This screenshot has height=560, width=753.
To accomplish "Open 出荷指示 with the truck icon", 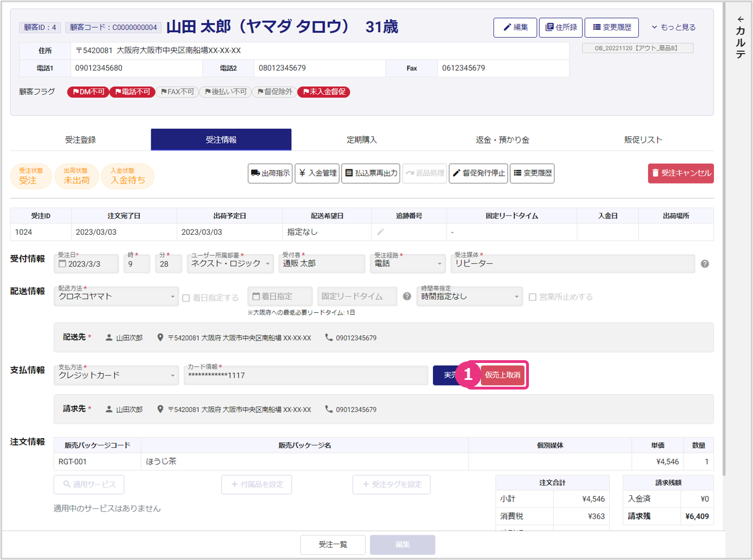I will (x=270, y=173).
